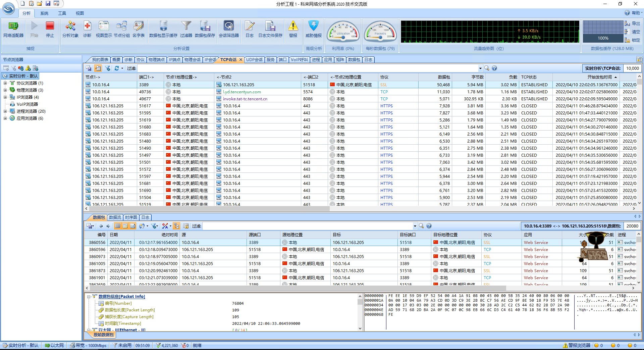Open the 名字表 name table
Screen dimensions: 644x350
pyautogui.click(x=138, y=29)
